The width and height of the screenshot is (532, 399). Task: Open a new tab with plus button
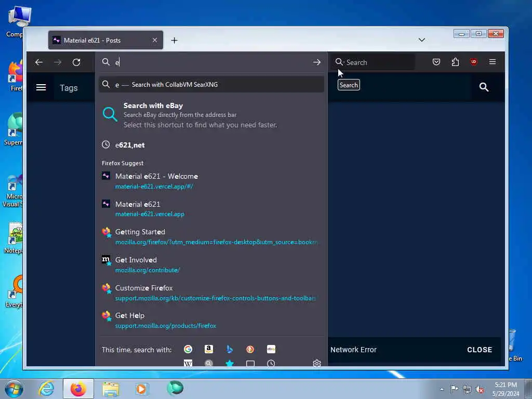pyautogui.click(x=175, y=41)
